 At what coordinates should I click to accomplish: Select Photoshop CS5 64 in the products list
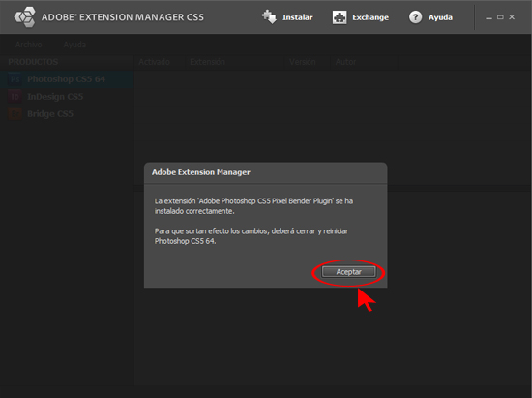click(x=67, y=79)
